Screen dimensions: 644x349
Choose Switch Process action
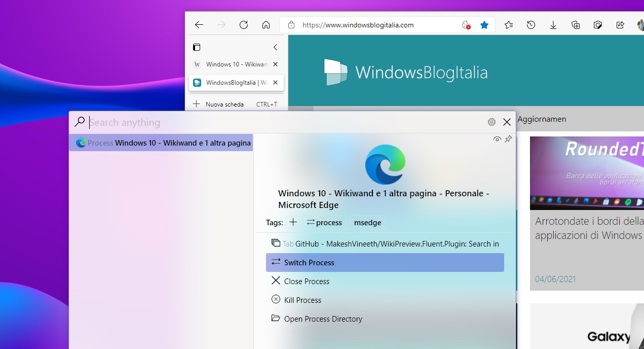click(x=385, y=262)
